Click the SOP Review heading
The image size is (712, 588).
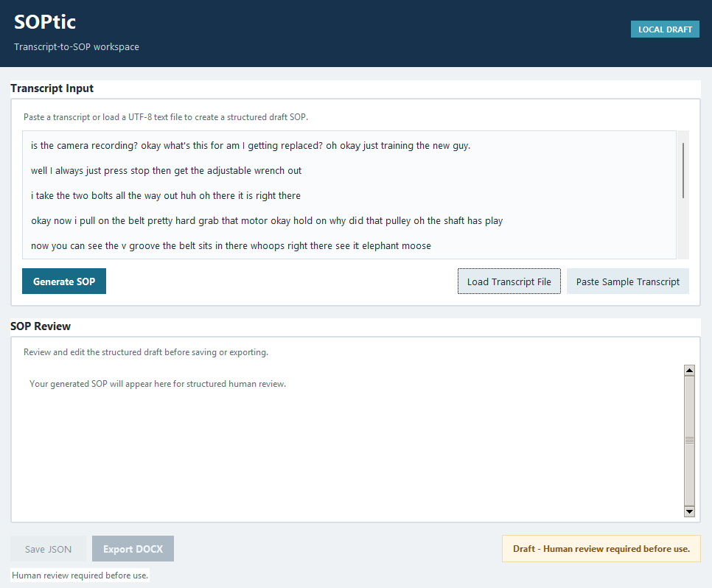tap(41, 326)
